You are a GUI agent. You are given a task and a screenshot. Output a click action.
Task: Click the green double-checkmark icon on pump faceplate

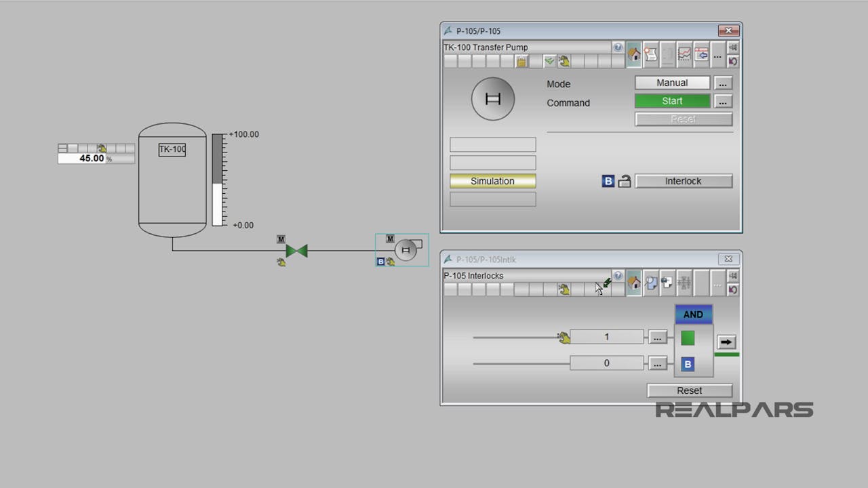point(550,61)
